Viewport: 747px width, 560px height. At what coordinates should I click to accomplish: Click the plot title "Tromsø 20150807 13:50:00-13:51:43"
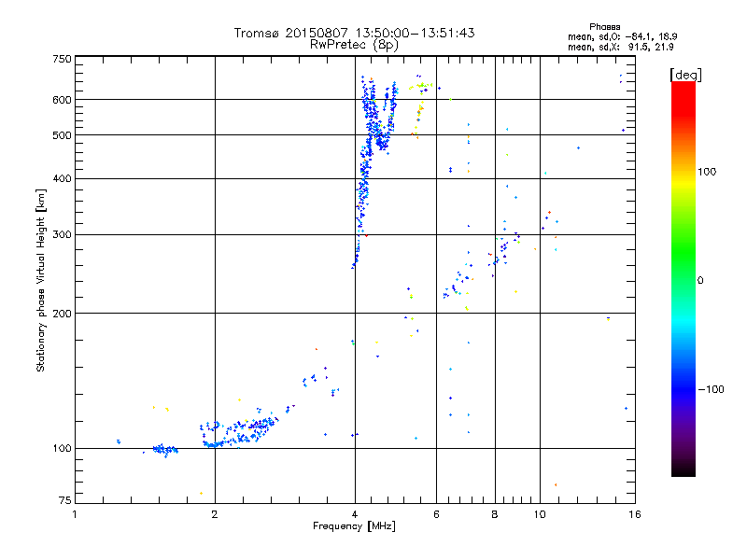click(354, 33)
